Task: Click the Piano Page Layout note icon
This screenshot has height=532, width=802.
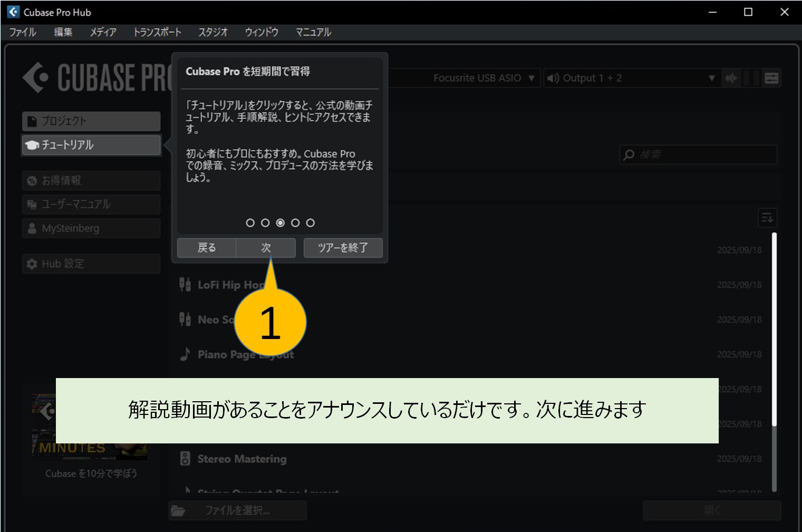Action: click(186, 354)
